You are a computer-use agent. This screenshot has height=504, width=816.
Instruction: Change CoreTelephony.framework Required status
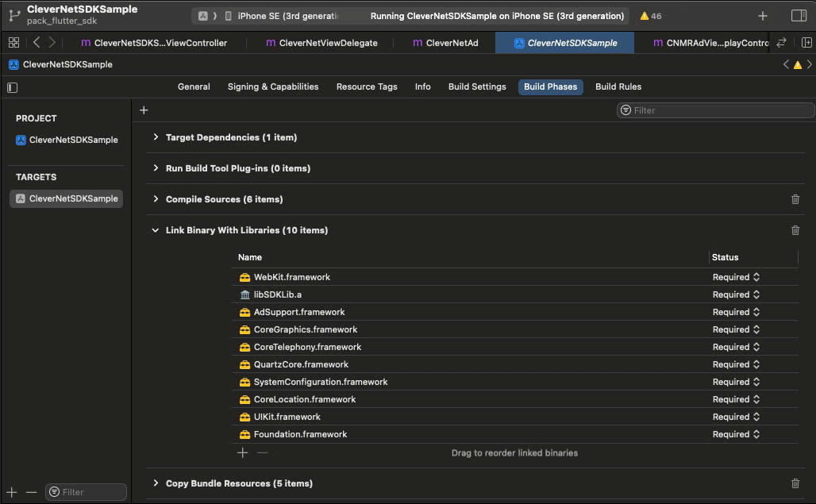point(736,347)
